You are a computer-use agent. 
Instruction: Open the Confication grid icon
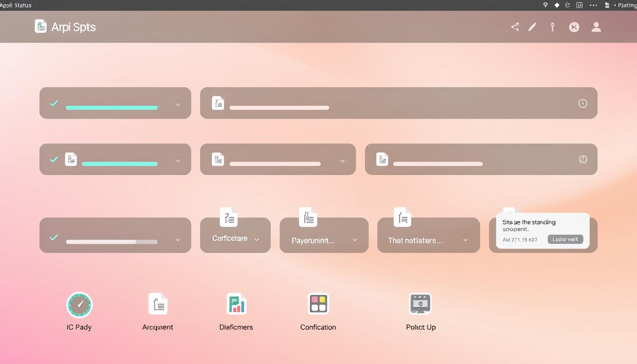[318, 304]
